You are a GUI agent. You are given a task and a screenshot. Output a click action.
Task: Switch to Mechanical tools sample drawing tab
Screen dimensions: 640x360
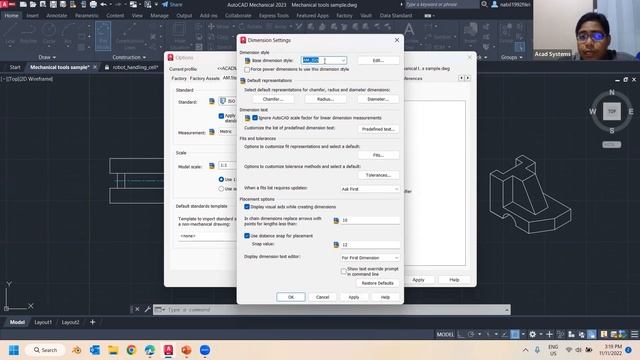(60, 67)
